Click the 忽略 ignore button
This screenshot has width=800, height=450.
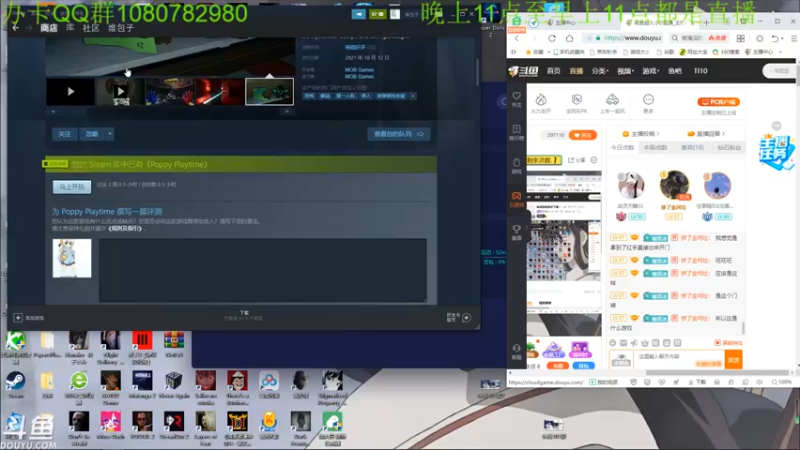92,134
